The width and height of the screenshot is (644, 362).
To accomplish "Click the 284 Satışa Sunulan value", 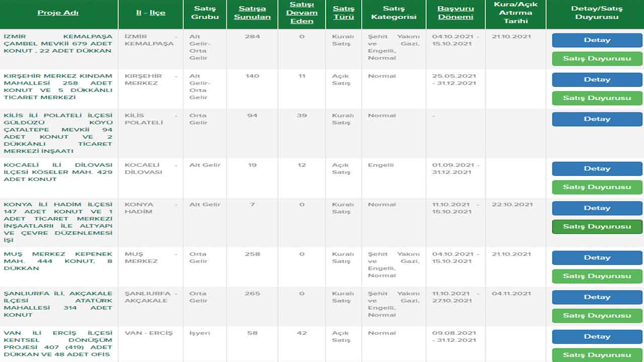I will [252, 37].
